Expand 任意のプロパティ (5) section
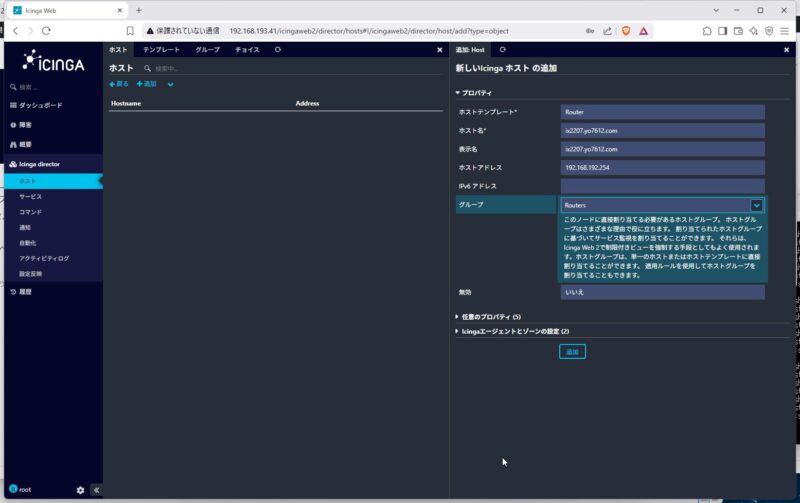This screenshot has width=800, height=503. coord(488,317)
